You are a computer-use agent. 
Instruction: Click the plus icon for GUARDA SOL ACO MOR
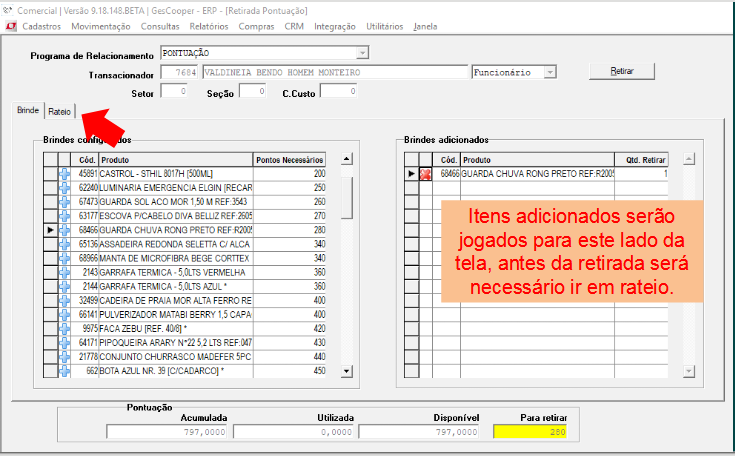[65, 202]
